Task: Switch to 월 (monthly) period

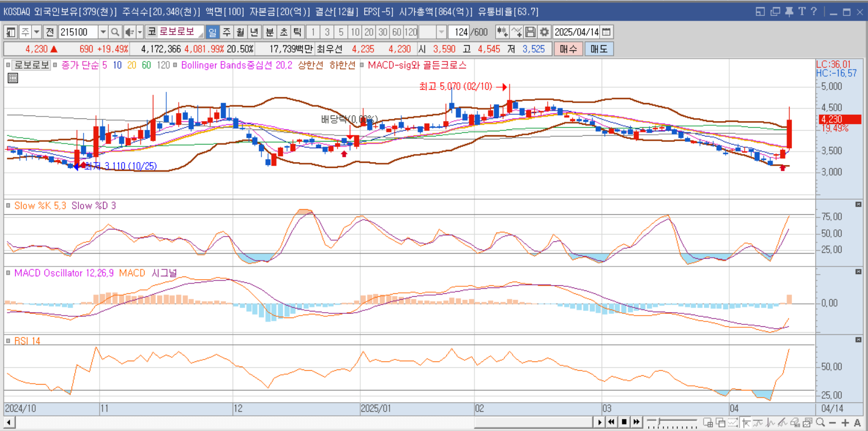Action: coord(240,32)
